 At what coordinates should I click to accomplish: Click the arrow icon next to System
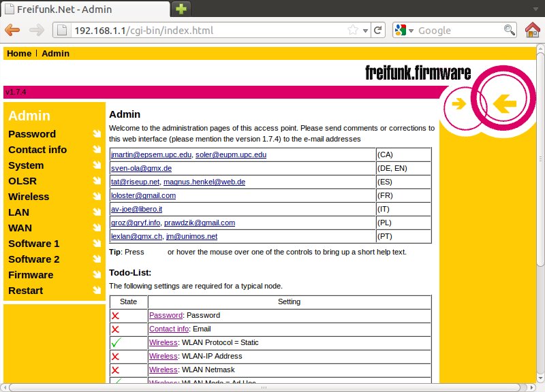coord(97,165)
